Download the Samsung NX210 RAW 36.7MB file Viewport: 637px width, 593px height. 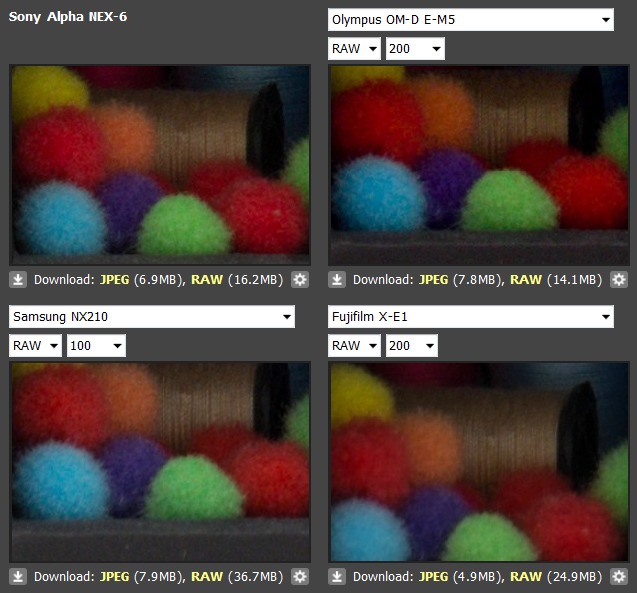click(207, 576)
